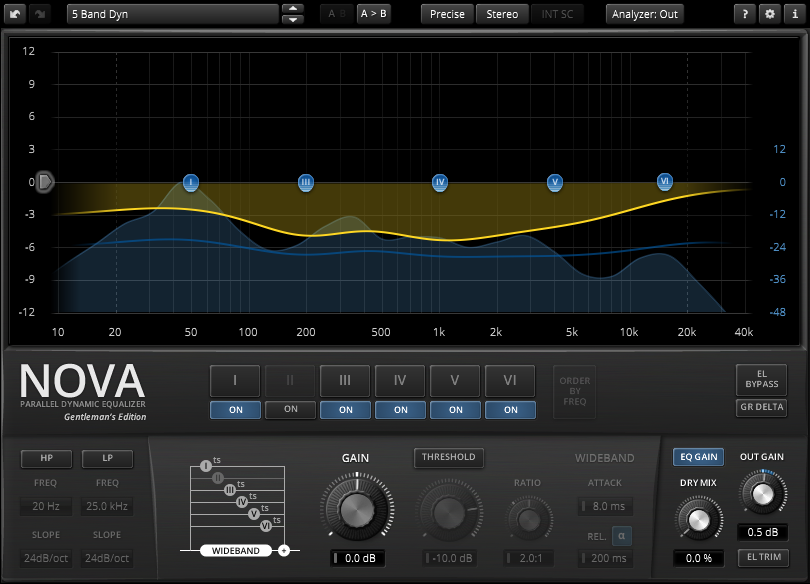Click the DRY MIX knob
The width and height of the screenshot is (810, 584).
(x=698, y=519)
